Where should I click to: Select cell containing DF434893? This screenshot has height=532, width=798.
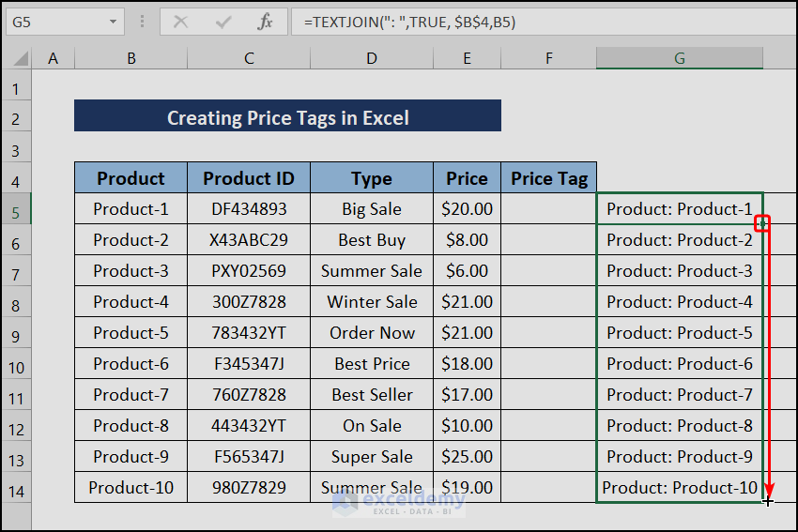249,209
